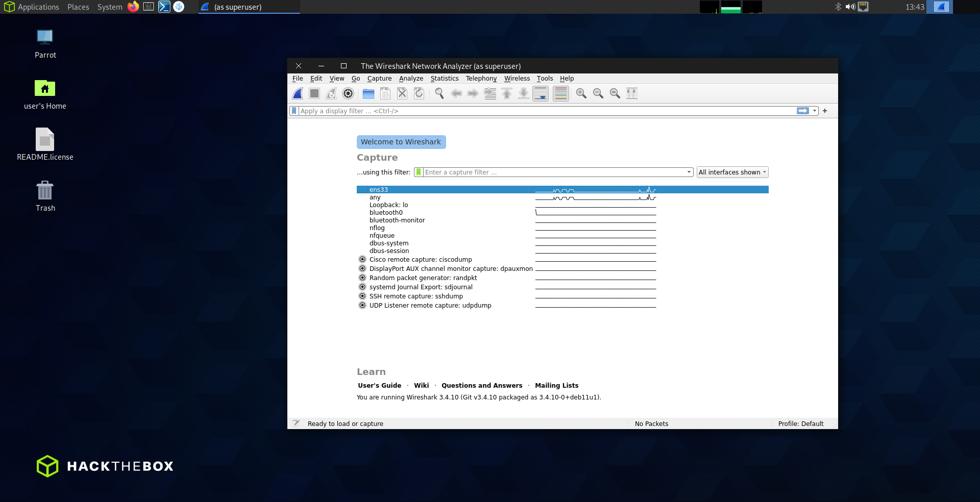Open the Help menu

click(567, 79)
